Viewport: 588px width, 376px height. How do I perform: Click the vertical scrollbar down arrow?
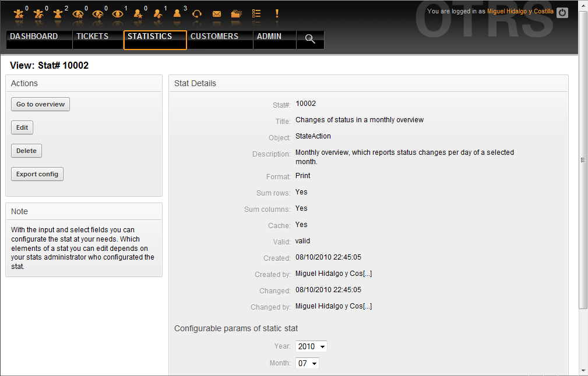point(583,371)
